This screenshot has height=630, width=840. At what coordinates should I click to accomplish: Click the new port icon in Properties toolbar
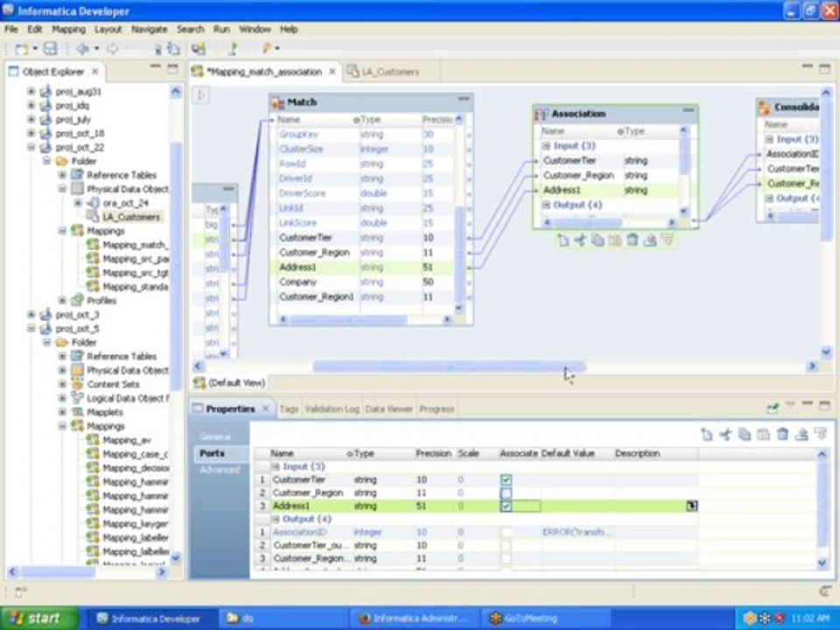707,435
